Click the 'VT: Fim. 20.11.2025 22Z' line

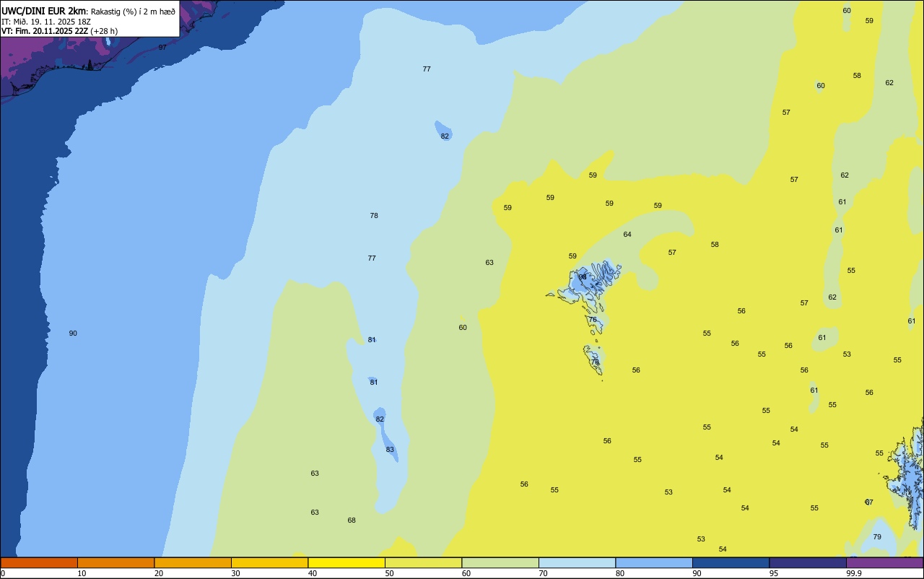pos(45,31)
